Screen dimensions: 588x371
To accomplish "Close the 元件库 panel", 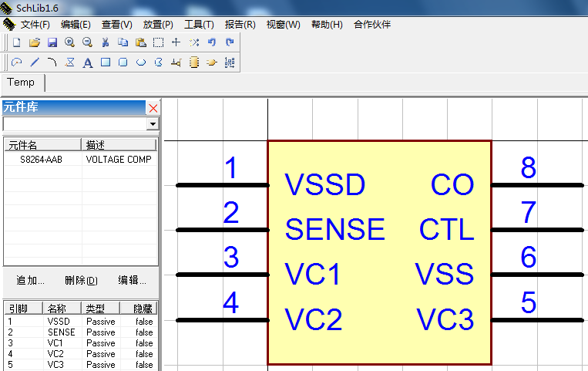I will [153, 108].
